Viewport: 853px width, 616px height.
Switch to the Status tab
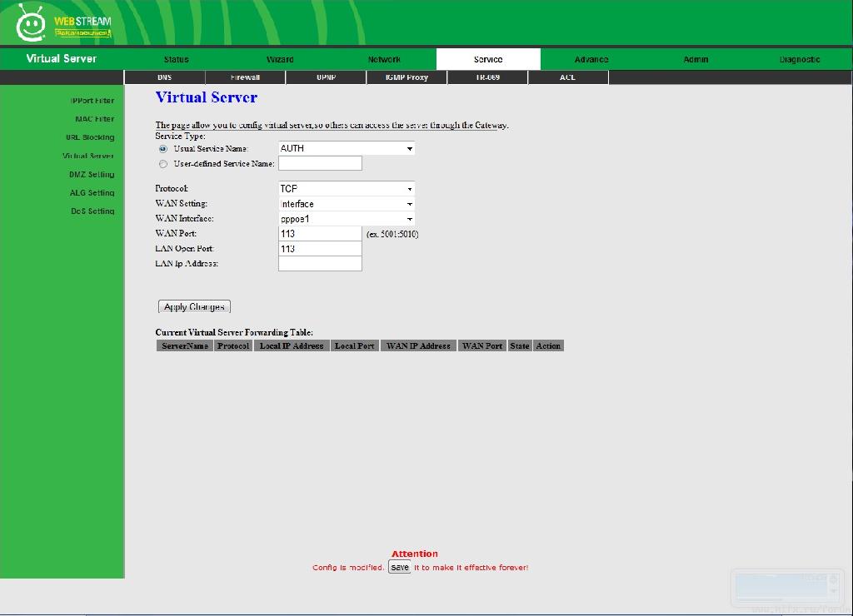pos(176,60)
